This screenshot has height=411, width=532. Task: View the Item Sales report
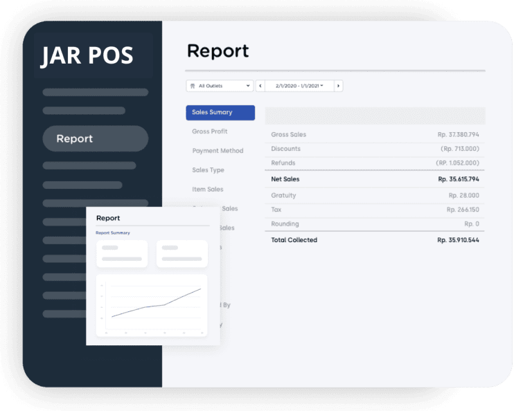(x=208, y=190)
